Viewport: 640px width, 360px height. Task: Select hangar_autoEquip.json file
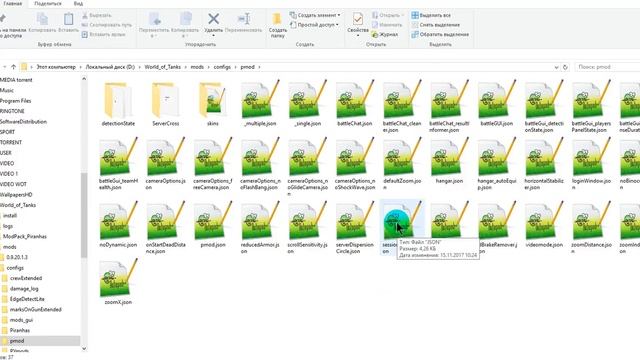497,164
